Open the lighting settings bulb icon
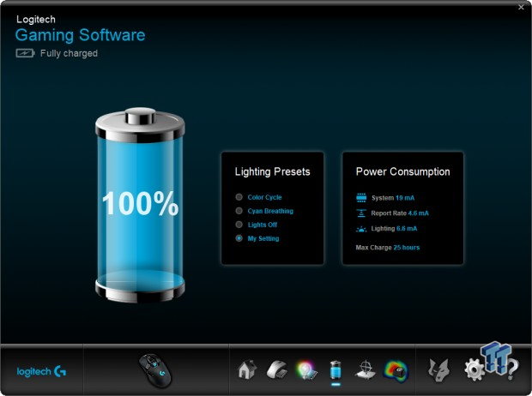The image size is (532, 396). 306,370
